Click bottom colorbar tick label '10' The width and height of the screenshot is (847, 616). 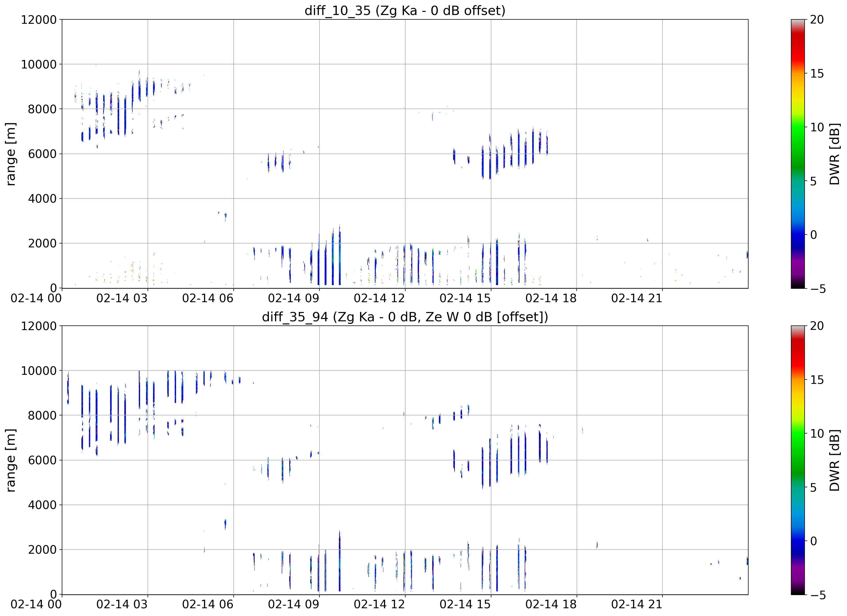pos(817,434)
